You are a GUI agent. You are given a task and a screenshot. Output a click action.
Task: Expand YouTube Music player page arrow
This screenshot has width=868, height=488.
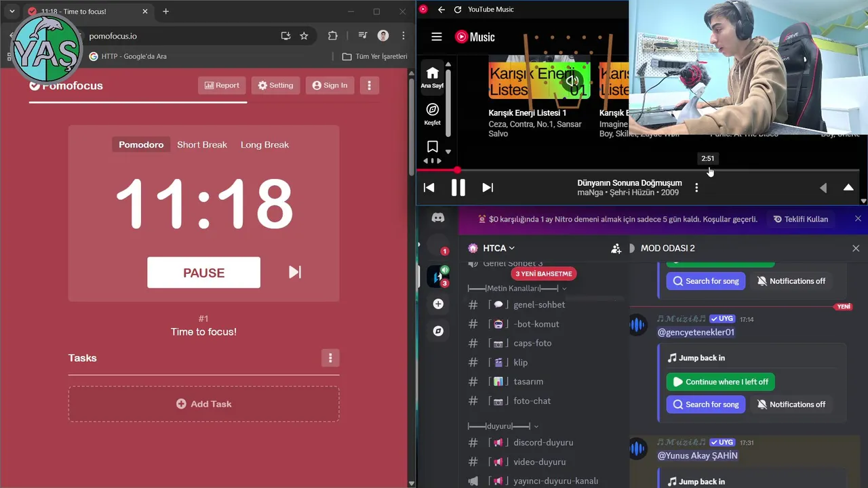848,188
